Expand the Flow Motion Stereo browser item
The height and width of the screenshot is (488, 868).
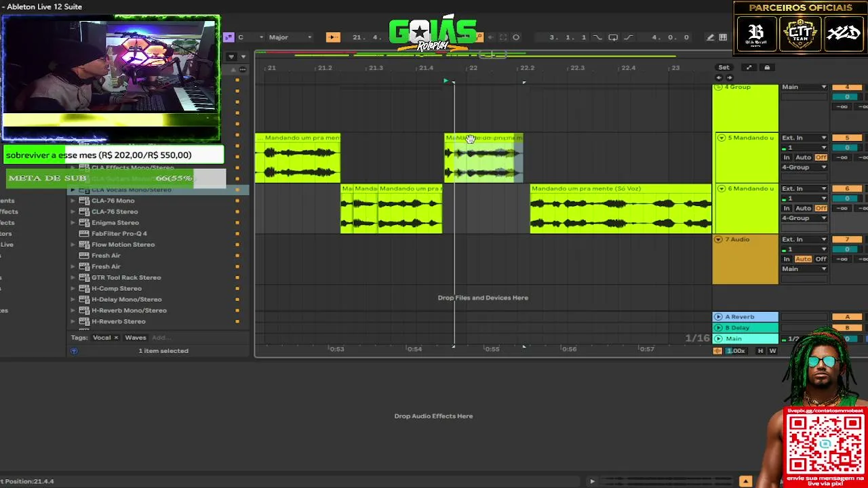73,245
